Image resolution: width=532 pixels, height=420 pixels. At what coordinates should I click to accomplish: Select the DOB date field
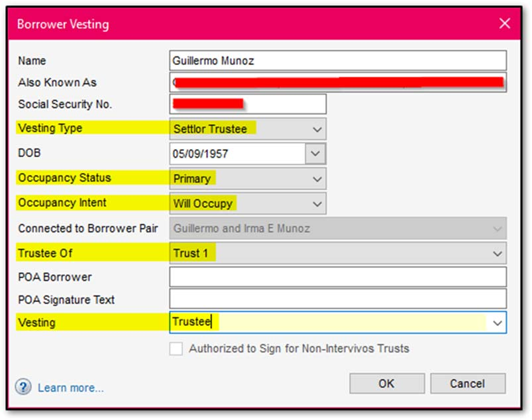[235, 154]
